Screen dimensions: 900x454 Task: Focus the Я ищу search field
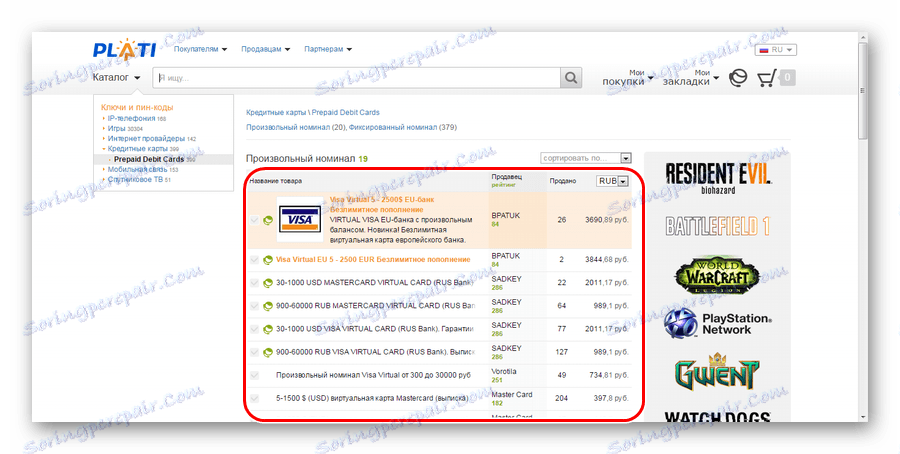tap(356, 77)
